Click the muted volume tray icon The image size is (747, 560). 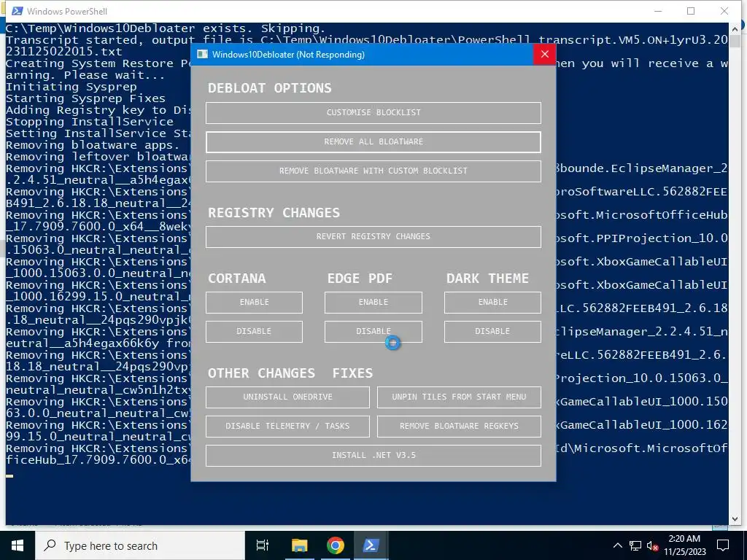[652, 545]
